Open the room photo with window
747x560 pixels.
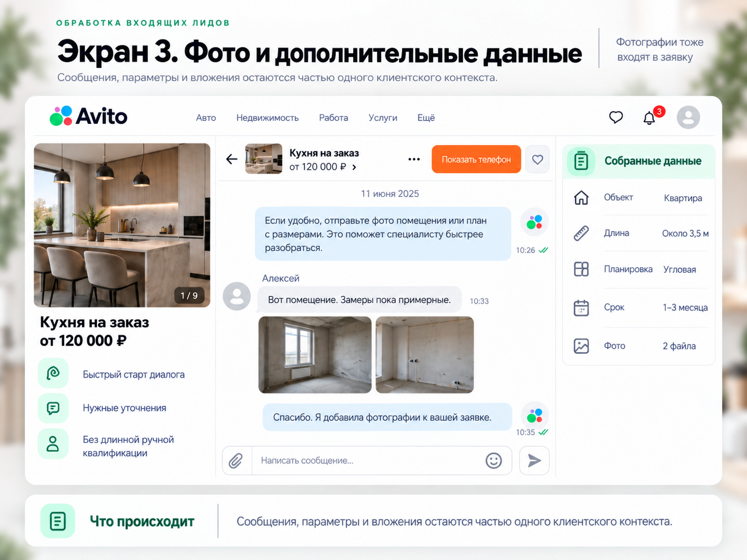315,355
